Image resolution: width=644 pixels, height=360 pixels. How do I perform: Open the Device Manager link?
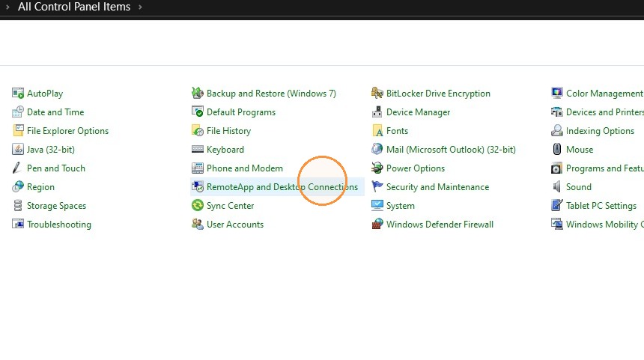418,112
